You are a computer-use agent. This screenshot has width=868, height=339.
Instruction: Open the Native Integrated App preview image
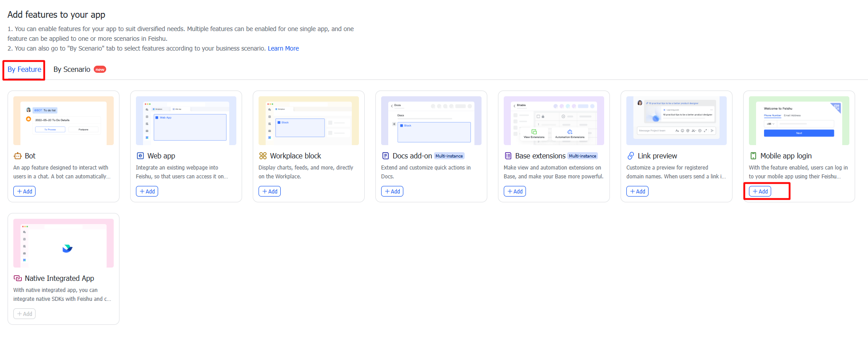pyautogui.click(x=64, y=243)
